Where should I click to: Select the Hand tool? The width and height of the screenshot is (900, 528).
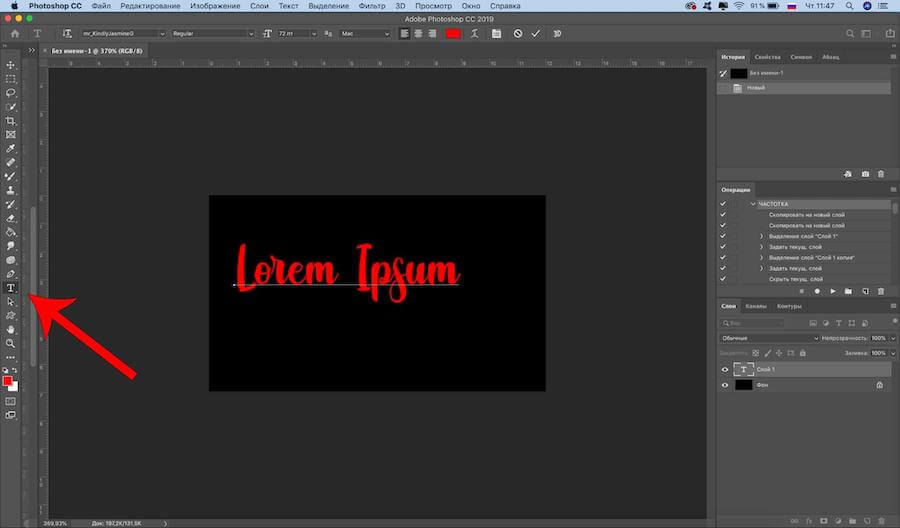[11, 329]
